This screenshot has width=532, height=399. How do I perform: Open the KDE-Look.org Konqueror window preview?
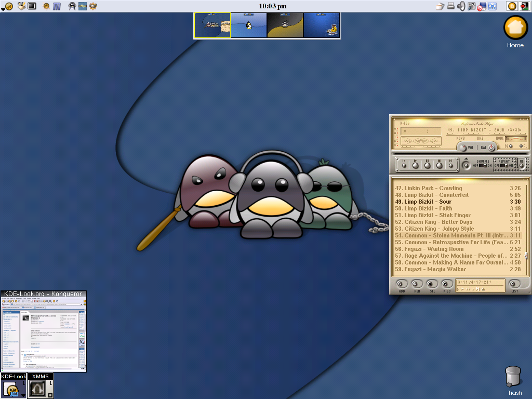click(44, 331)
